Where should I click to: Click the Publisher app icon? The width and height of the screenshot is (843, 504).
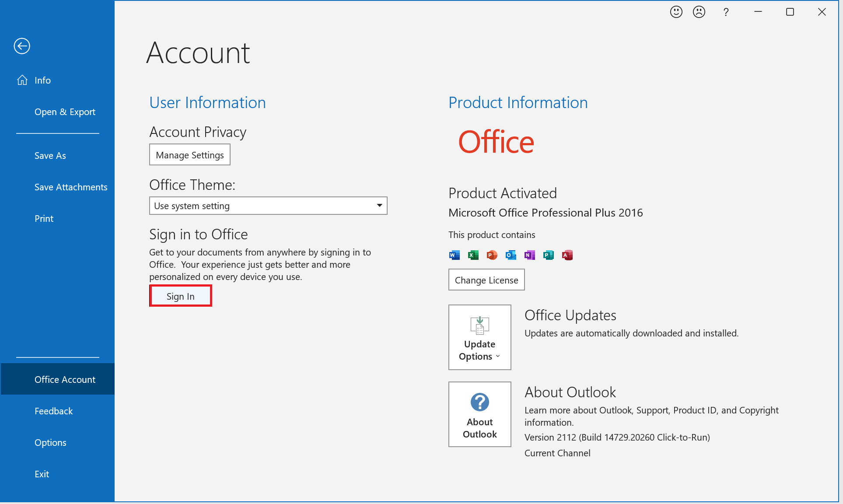click(548, 255)
